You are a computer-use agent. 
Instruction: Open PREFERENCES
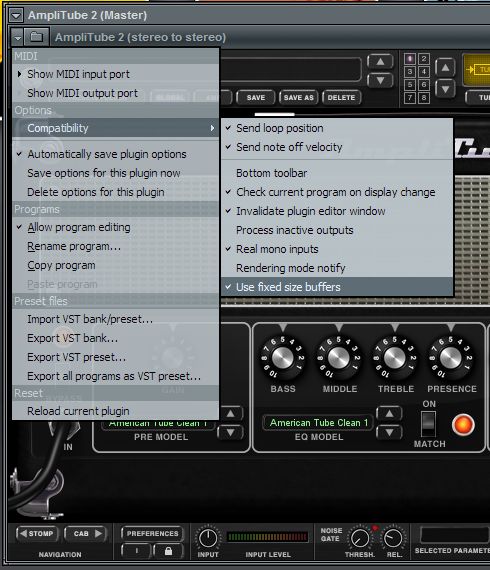(152, 534)
